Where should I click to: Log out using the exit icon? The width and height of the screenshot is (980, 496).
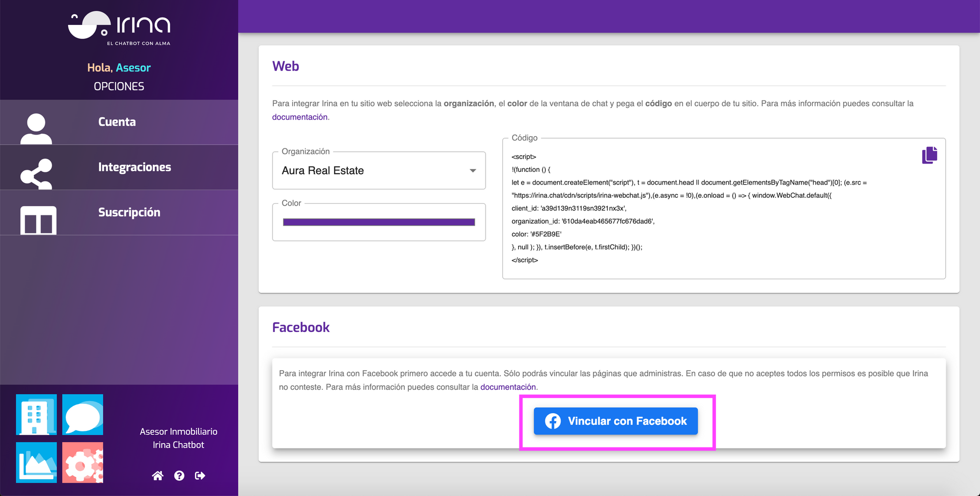(200, 475)
